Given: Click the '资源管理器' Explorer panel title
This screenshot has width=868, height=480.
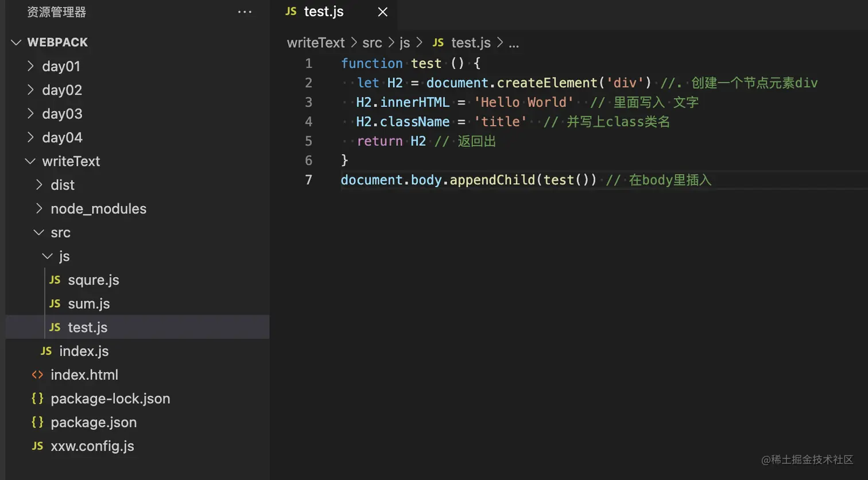Looking at the screenshot, I should 56,12.
